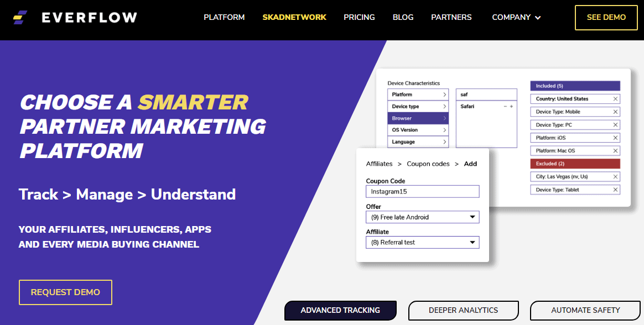Click the Add breadcrumb text

pyautogui.click(x=470, y=164)
